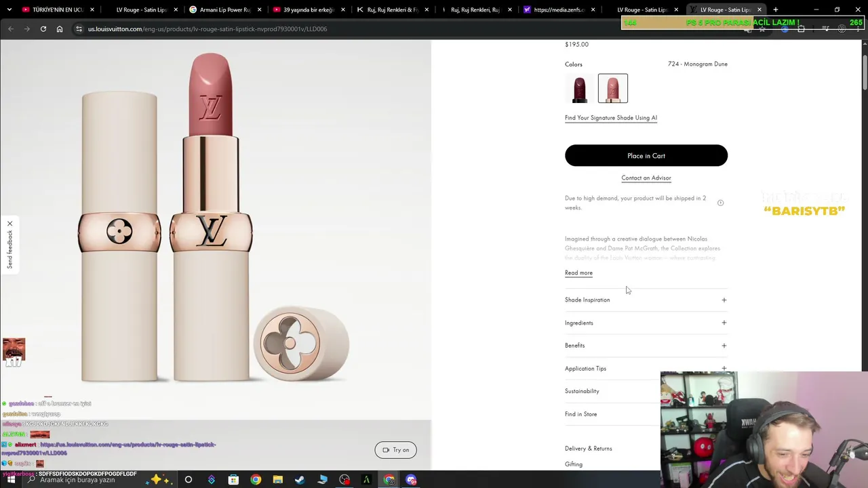Click the Send feedback side tab
The height and width of the screenshot is (488, 868).
click(x=9, y=249)
